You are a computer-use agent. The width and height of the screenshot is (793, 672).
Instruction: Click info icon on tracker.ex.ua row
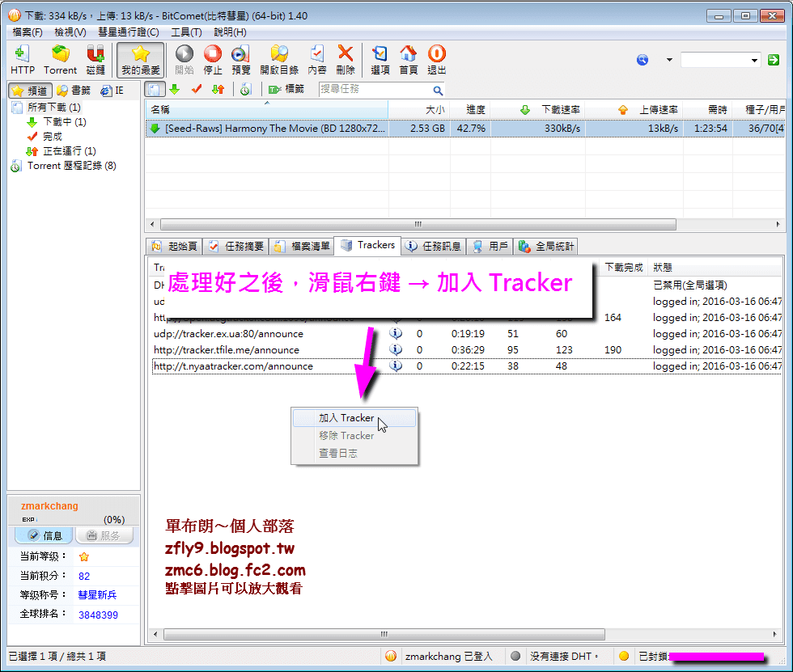(x=396, y=333)
